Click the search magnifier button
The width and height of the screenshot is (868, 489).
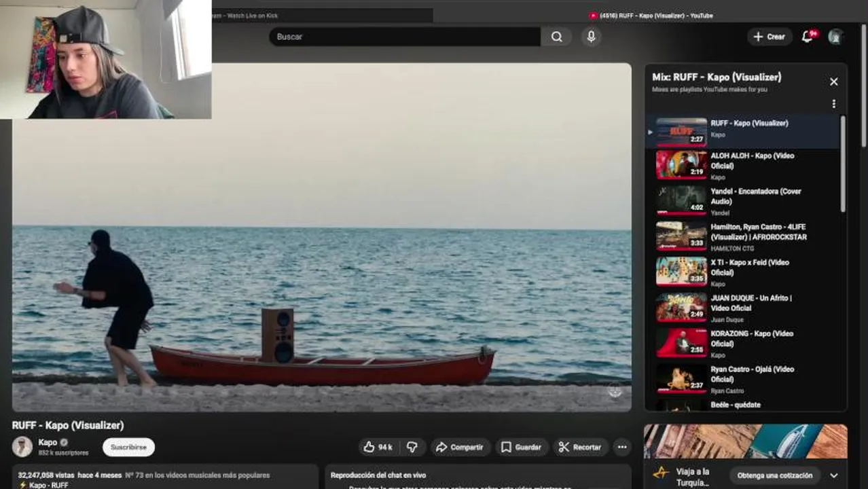pyautogui.click(x=556, y=37)
